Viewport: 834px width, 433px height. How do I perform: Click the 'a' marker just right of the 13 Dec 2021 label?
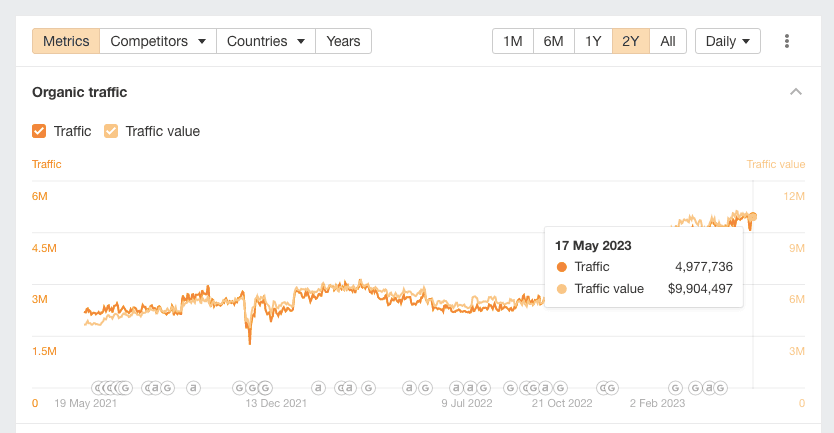click(318, 388)
